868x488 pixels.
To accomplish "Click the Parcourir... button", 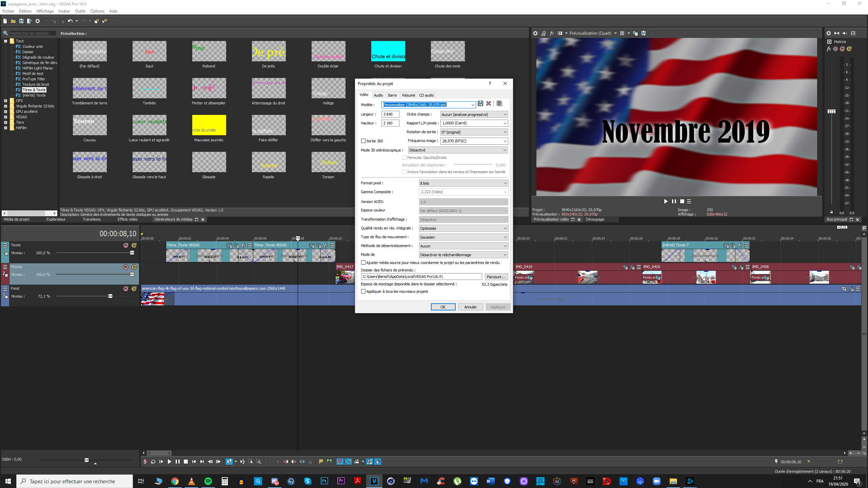I will [496, 277].
